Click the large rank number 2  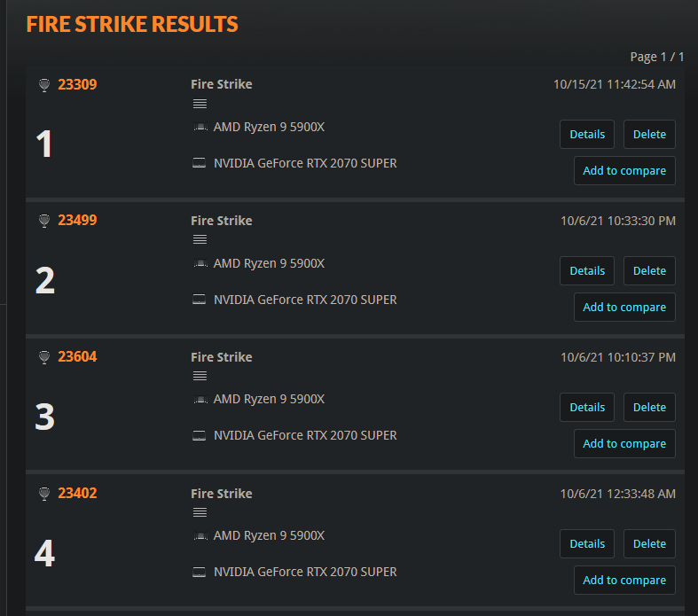45,280
